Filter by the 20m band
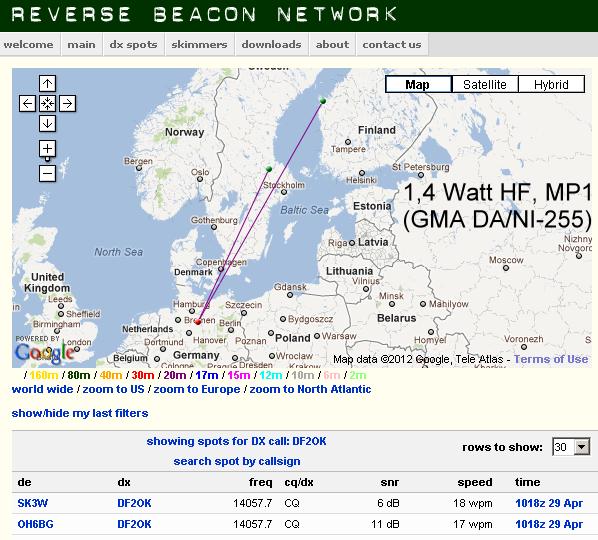 [175, 375]
